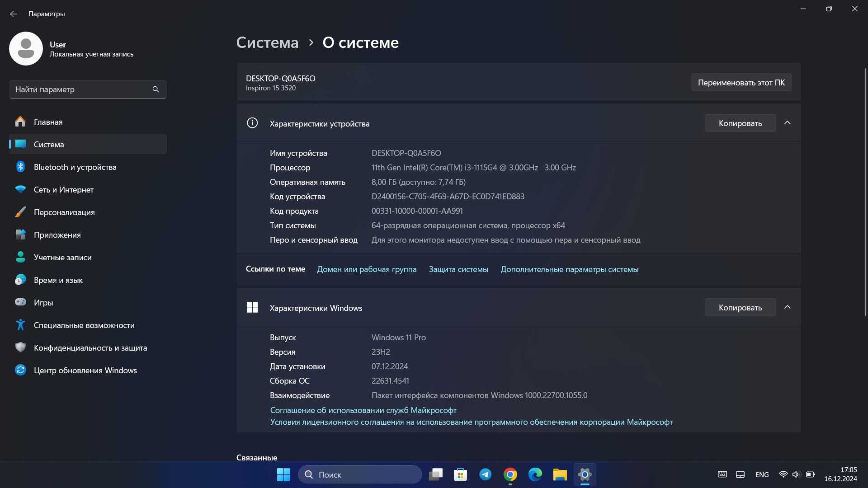Click the product code 00331-10000-00001-AA991
868x488 pixels.
pyautogui.click(x=417, y=211)
